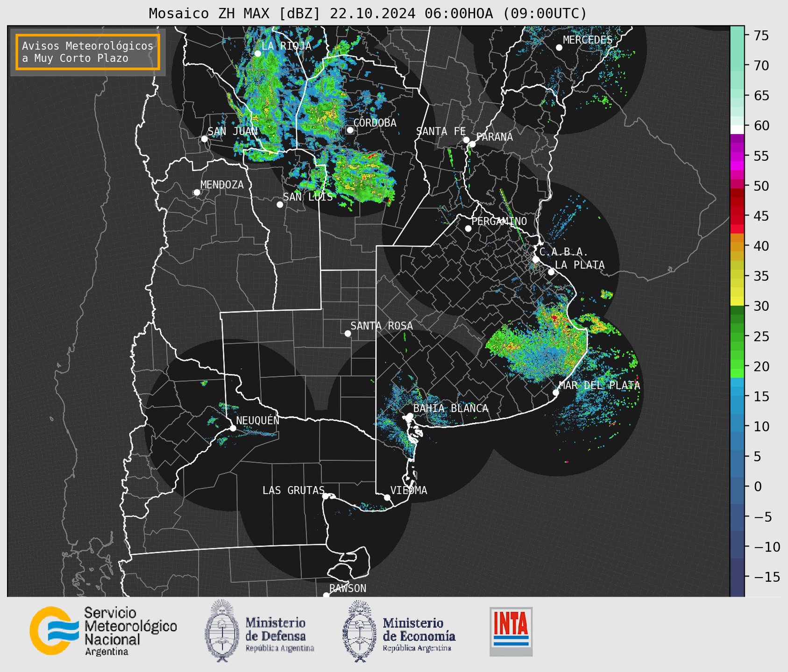Click the VIEDMA city marker dot

click(387, 498)
